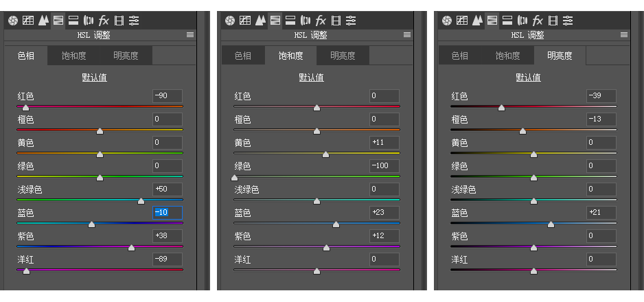Click 蓝色 luminance value field showing +21
This screenshot has height=302, width=644.
(x=601, y=213)
